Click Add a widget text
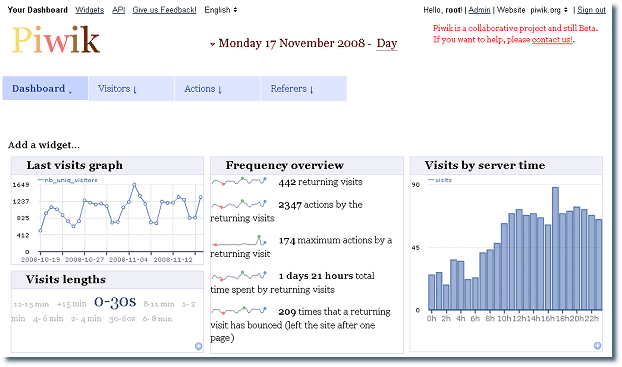The width and height of the screenshot is (622, 367). click(44, 145)
